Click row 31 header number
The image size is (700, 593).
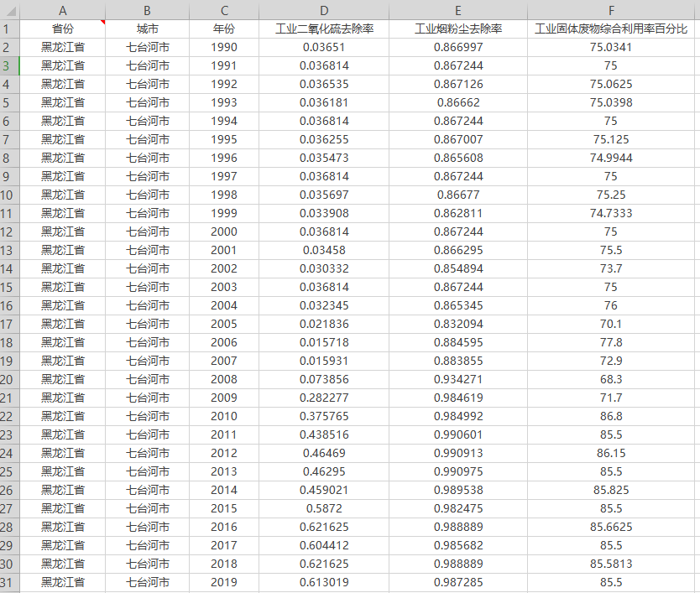[9, 582]
